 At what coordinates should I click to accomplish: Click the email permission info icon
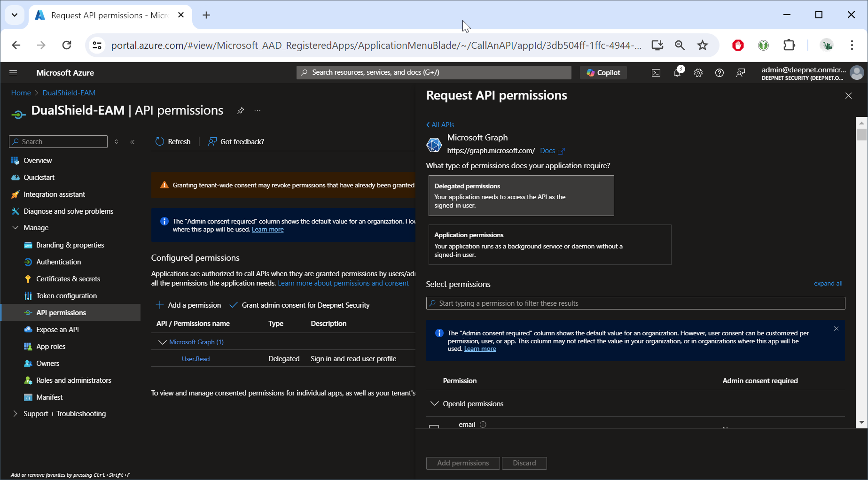(x=483, y=425)
